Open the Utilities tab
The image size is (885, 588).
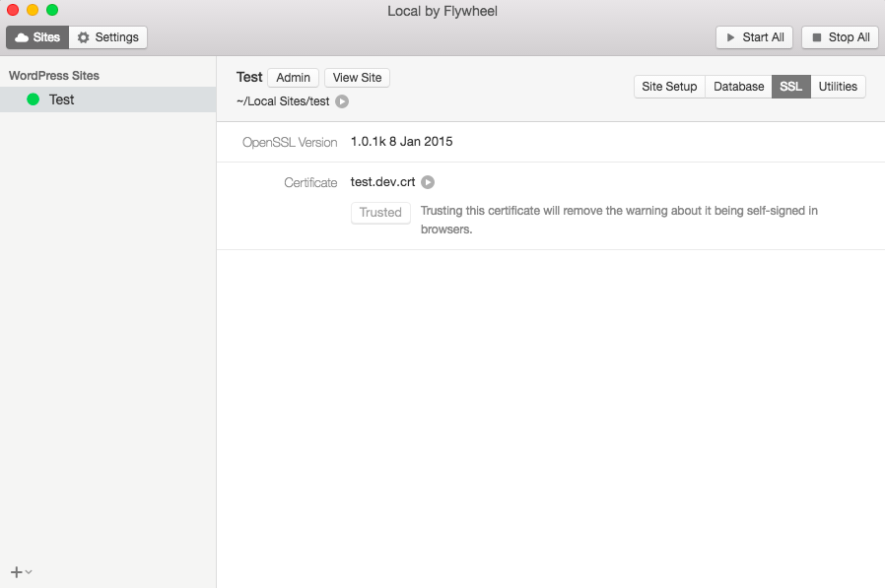[838, 87]
